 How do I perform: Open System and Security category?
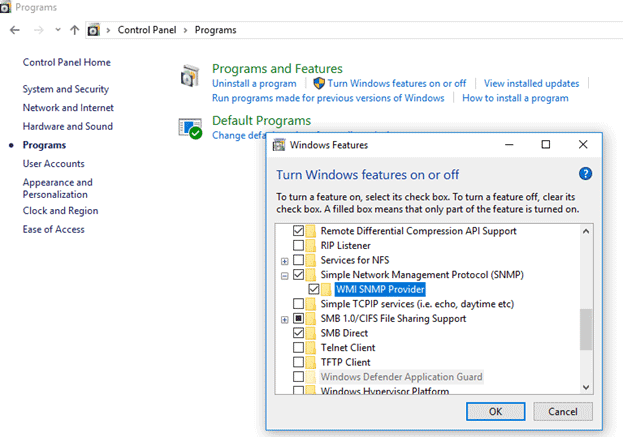pos(66,89)
